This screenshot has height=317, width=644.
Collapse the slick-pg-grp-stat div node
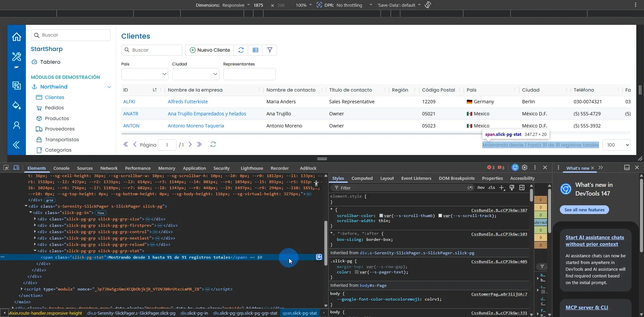point(35,251)
